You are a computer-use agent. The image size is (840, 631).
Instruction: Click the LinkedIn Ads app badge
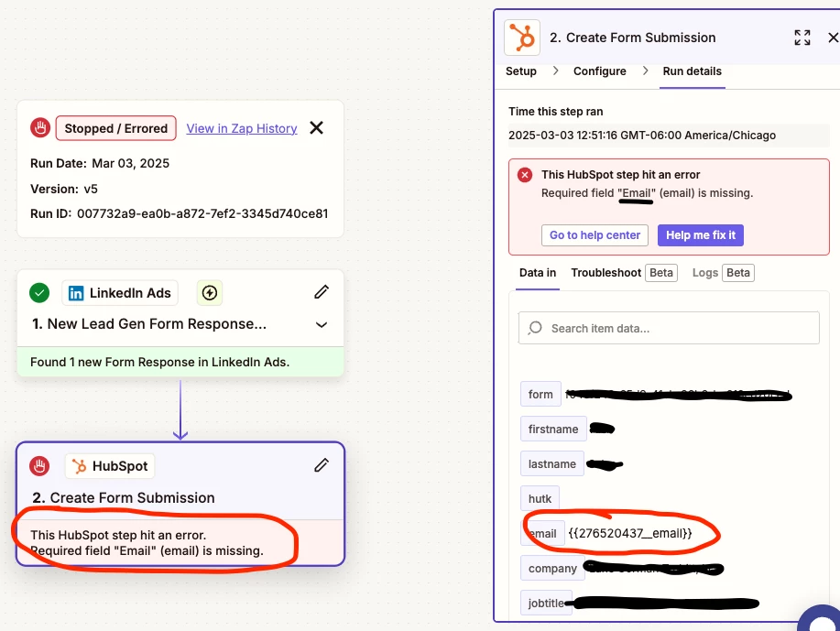click(x=120, y=293)
